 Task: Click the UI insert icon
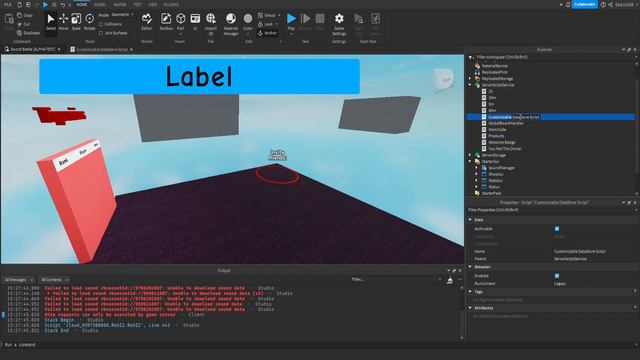(195, 22)
